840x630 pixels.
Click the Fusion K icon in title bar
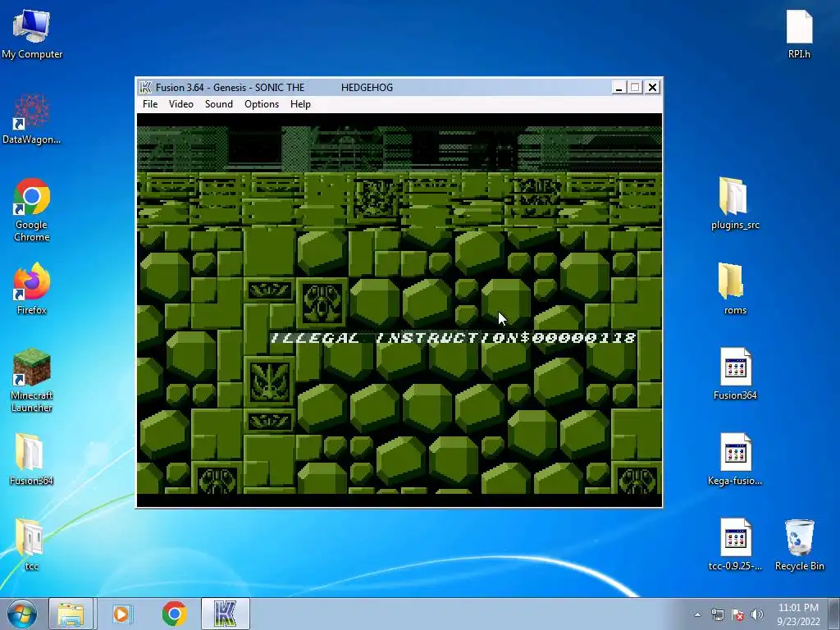(145, 87)
